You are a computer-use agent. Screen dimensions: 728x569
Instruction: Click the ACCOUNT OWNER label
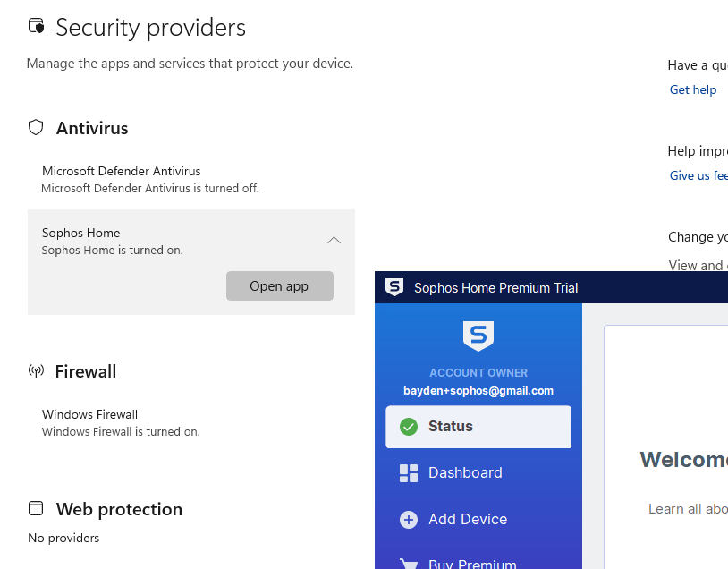pyautogui.click(x=478, y=372)
